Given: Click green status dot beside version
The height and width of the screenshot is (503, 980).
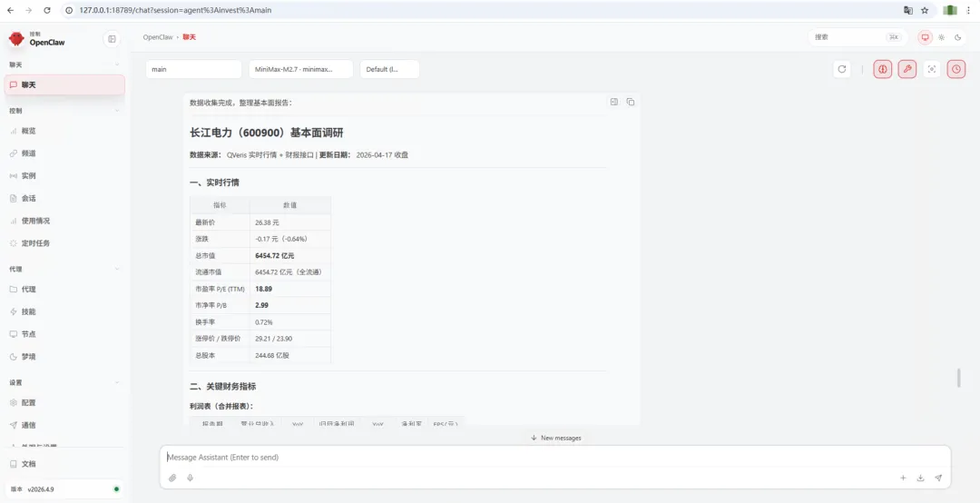Looking at the screenshot, I should [116, 489].
